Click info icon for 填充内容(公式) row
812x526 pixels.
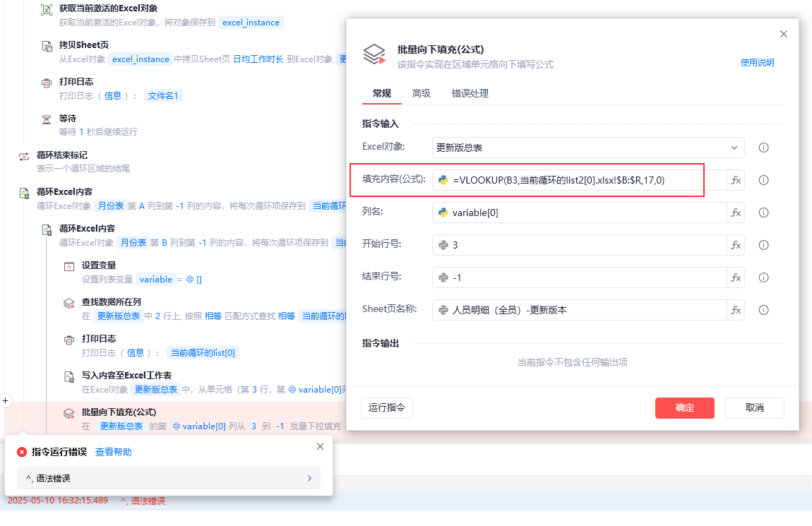[763, 180]
